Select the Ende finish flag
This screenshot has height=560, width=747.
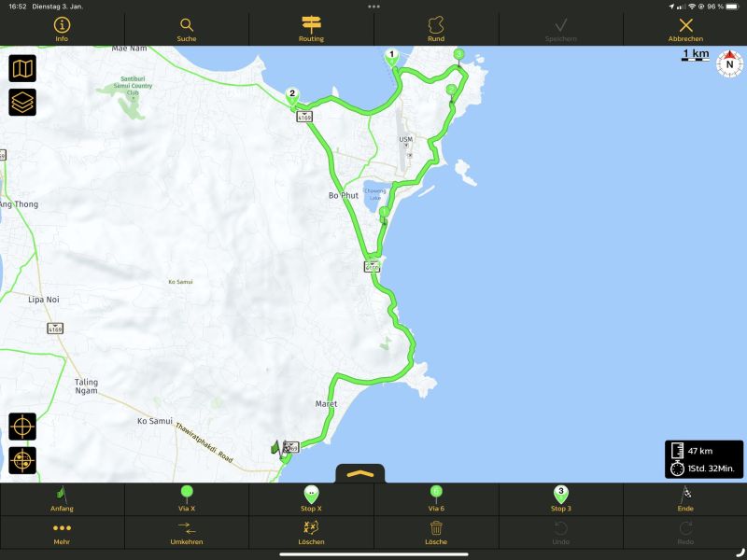pos(684,498)
